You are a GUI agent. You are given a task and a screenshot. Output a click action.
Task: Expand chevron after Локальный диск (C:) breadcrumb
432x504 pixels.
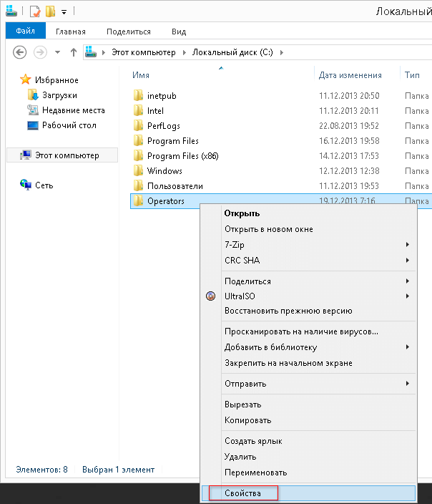pyautogui.click(x=282, y=52)
